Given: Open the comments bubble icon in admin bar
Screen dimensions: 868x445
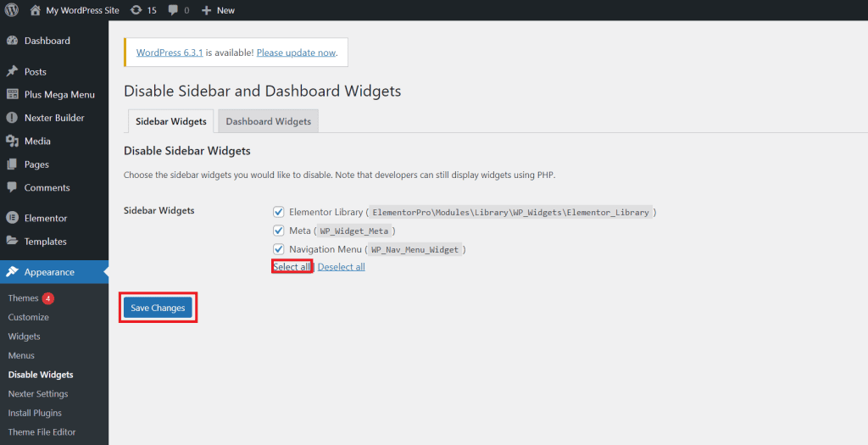Looking at the screenshot, I should (173, 10).
